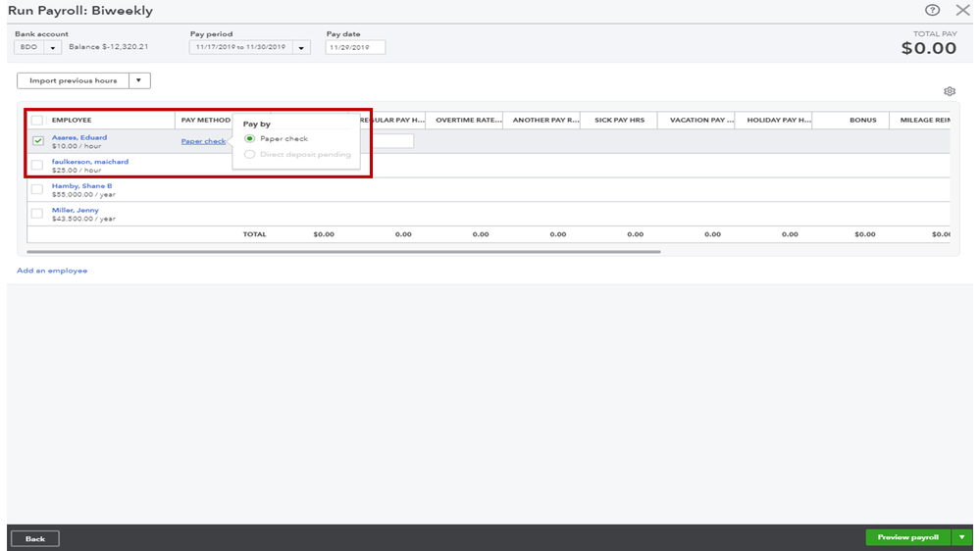
Task: Click the $25.00 / hour rate text
Action: (x=77, y=170)
